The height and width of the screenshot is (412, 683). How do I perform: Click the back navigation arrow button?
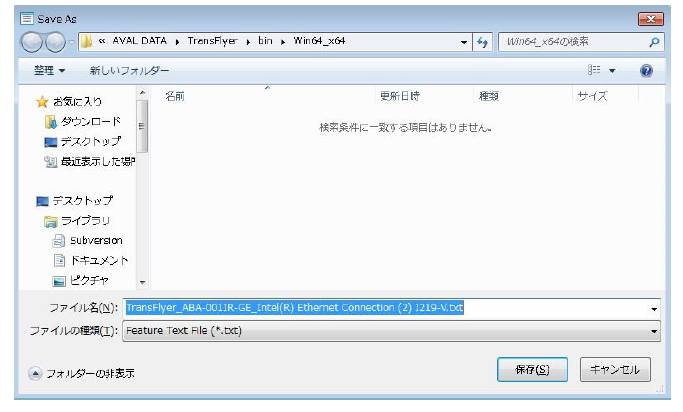33,42
